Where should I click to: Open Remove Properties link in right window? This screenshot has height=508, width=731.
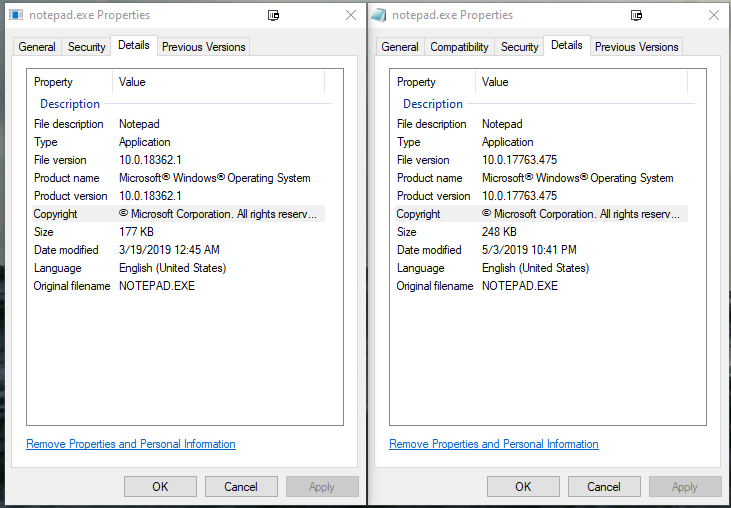pos(494,444)
